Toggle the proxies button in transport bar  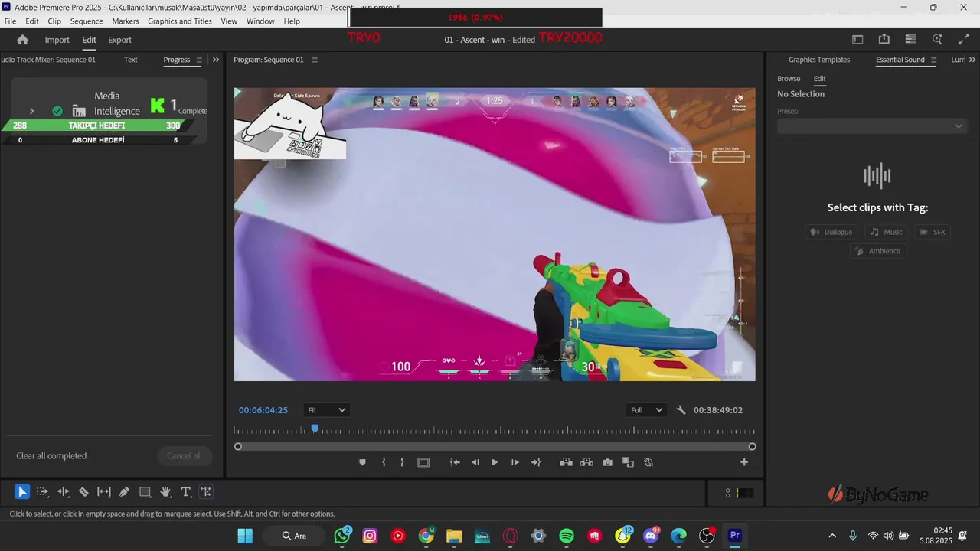[648, 462]
